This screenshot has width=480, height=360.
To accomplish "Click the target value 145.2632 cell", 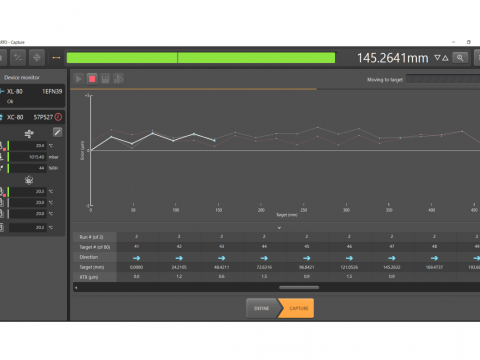I will (x=392, y=267).
